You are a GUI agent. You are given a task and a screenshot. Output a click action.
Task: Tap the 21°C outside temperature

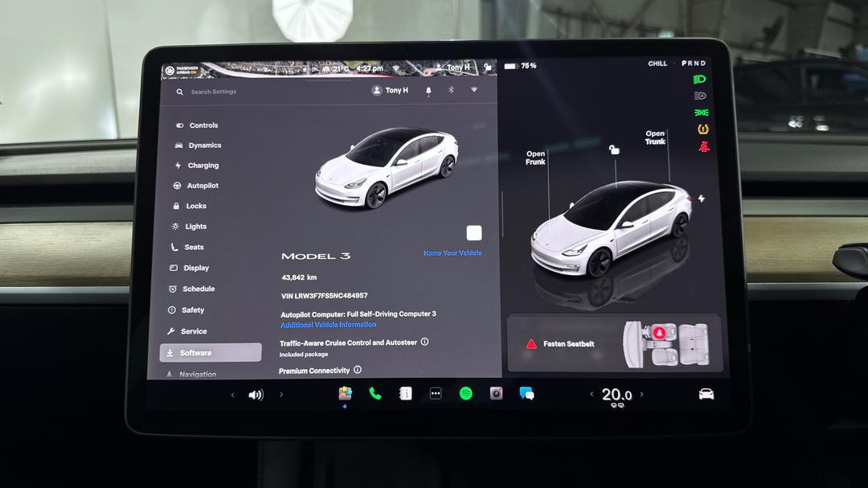(341, 69)
